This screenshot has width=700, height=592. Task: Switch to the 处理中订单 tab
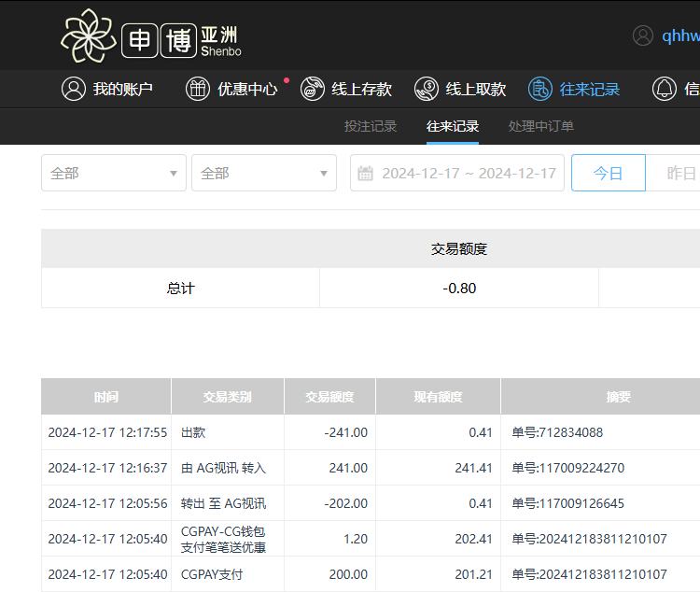pyautogui.click(x=541, y=126)
